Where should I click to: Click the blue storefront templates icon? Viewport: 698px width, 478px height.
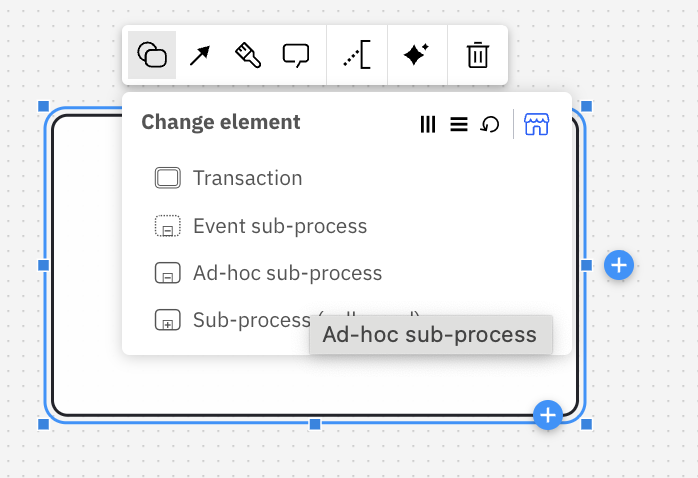point(537,124)
